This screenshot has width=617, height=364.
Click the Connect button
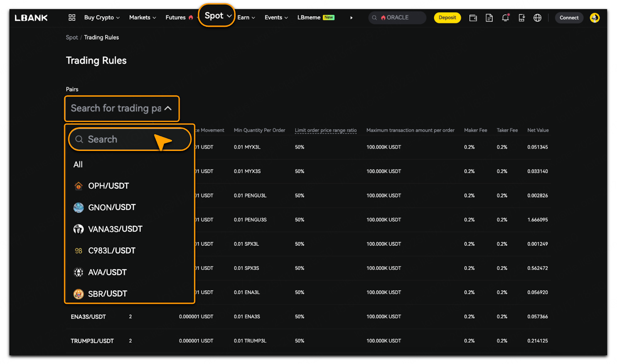pyautogui.click(x=569, y=18)
